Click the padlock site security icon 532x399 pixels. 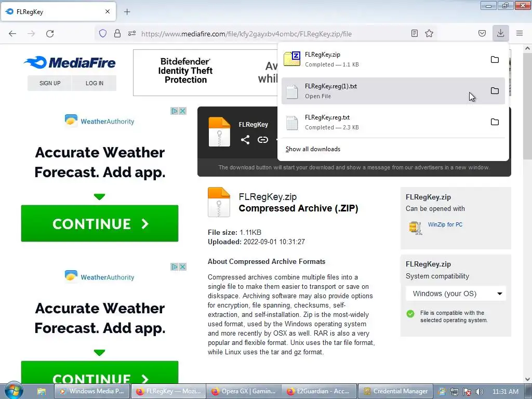coord(117,33)
